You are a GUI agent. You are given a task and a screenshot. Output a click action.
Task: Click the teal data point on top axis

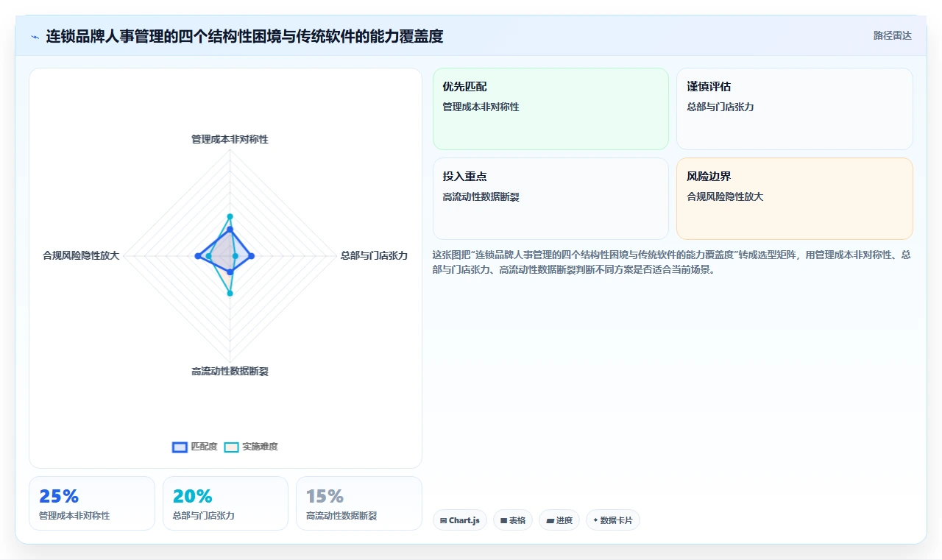(x=230, y=217)
